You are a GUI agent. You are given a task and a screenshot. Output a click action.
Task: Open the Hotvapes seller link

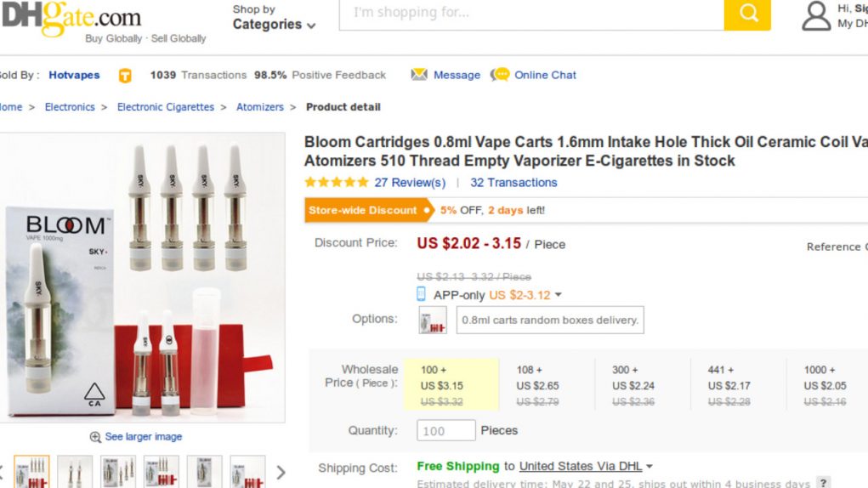[x=74, y=75]
